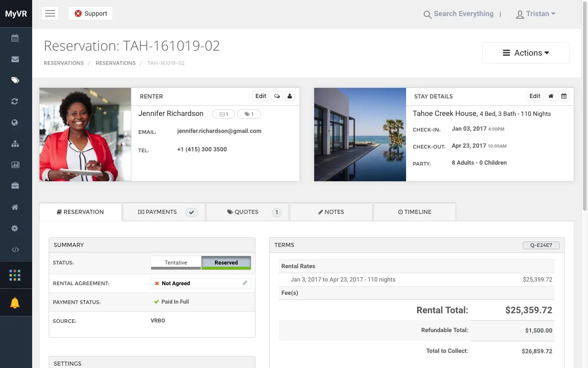This screenshot has height=368, width=588.
Task: Click the Search Everything field
Action: pos(458,14)
